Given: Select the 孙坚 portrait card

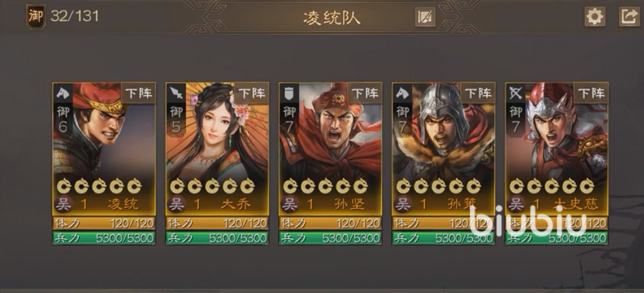Looking at the screenshot, I should 331,149.
